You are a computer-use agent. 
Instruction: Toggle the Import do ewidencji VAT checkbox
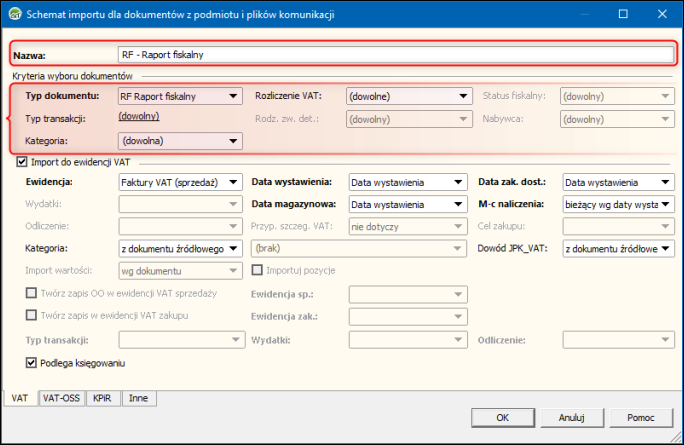[22, 162]
